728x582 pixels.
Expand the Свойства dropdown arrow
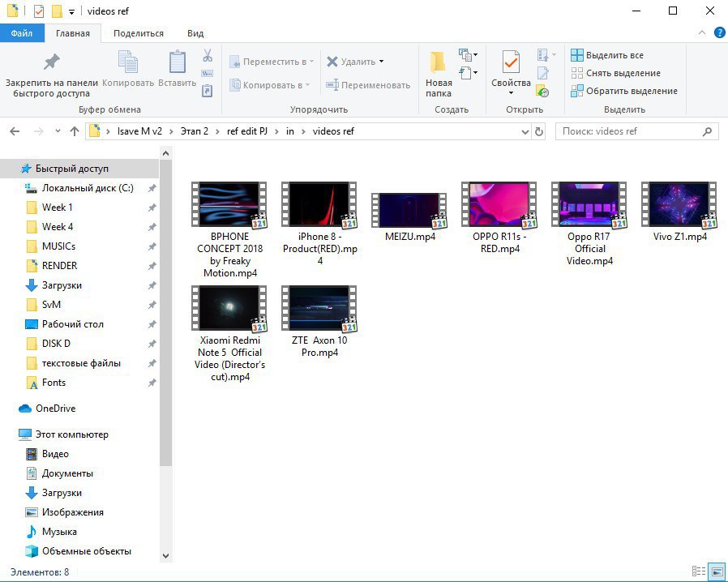511,93
